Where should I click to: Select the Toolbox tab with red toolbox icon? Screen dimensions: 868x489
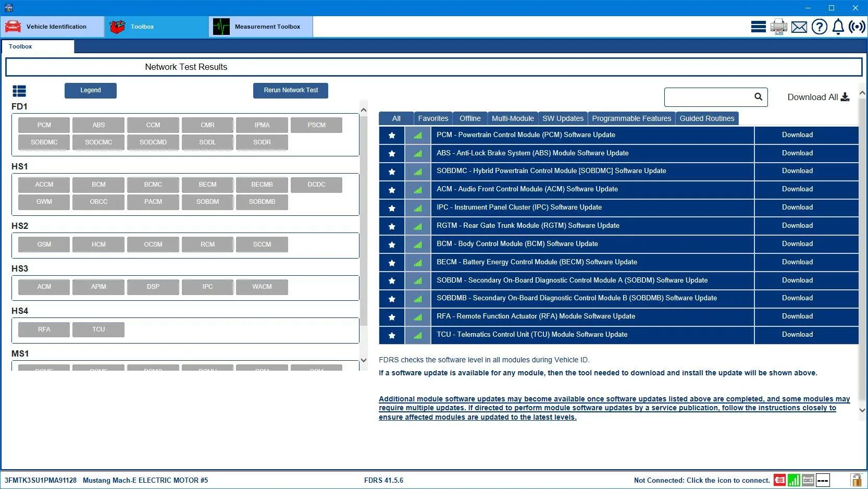(x=157, y=27)
